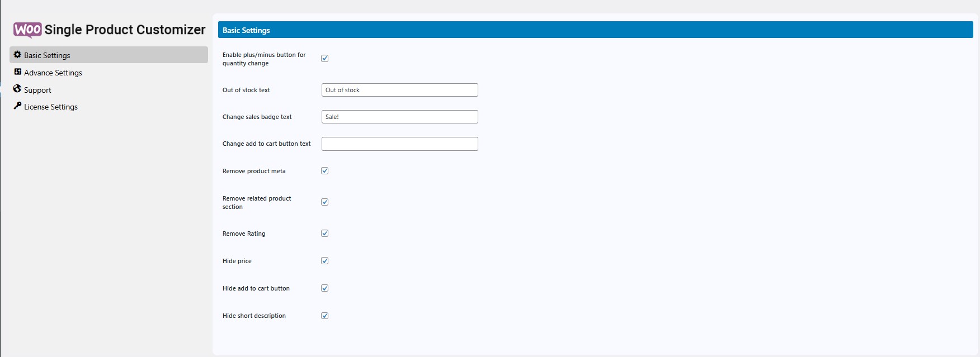Click the gear icon beside Basic Settings
This screenshot has height=357, width=980.
coord(17,55)
